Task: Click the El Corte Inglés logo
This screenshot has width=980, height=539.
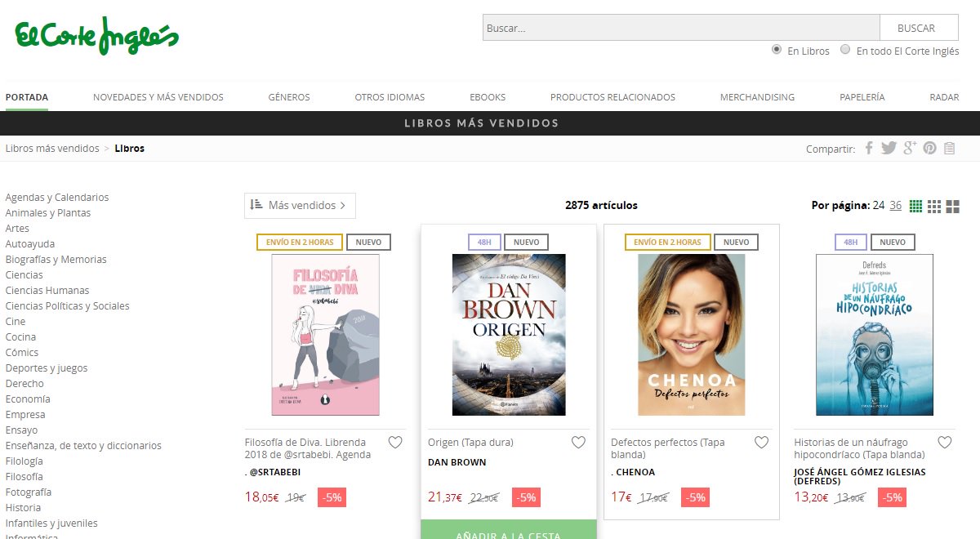Action: click(x=96, y=36)
